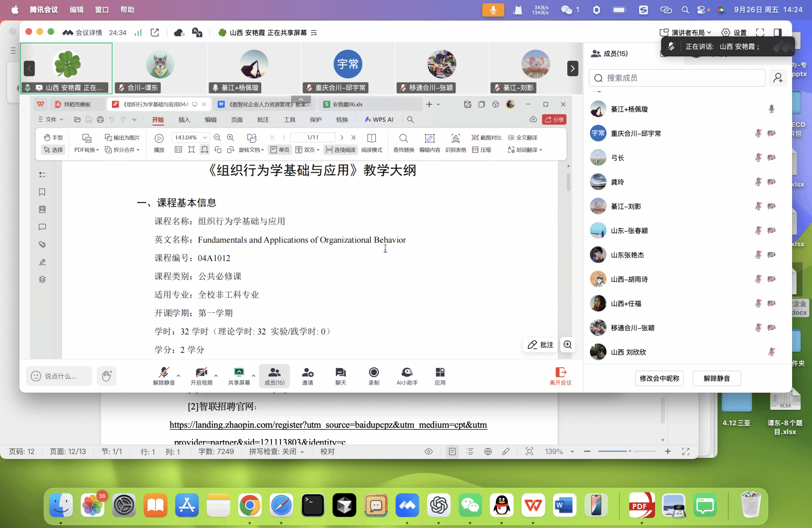This screenshot has height=528, width=812.
Task: Adjust the Word zoom slider
Action: coord(629,451)
